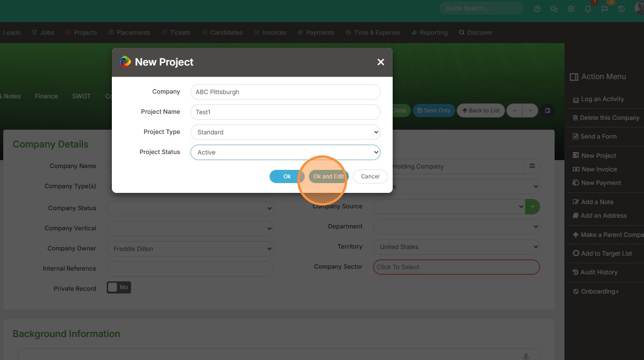Screen dimensions: 644x360
Task: Open the Company Source dropdown
Action: click(x=449, y=206)
